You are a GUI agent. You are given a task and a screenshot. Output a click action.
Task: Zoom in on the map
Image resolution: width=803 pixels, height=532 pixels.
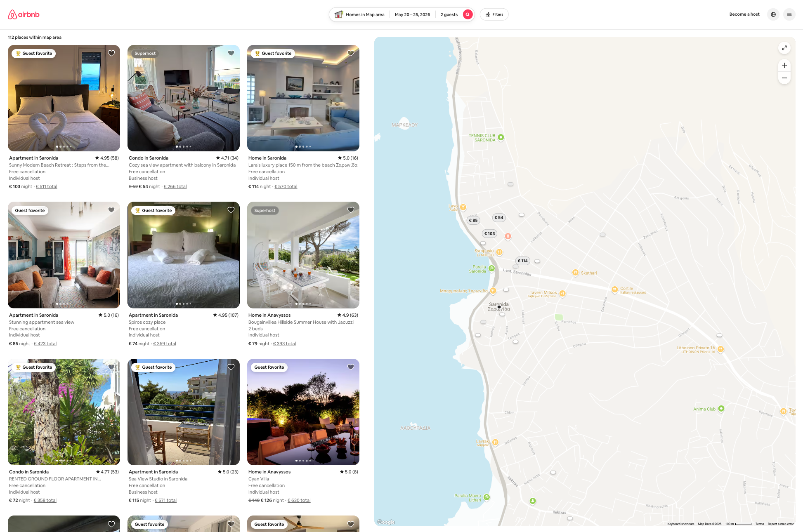784,65
